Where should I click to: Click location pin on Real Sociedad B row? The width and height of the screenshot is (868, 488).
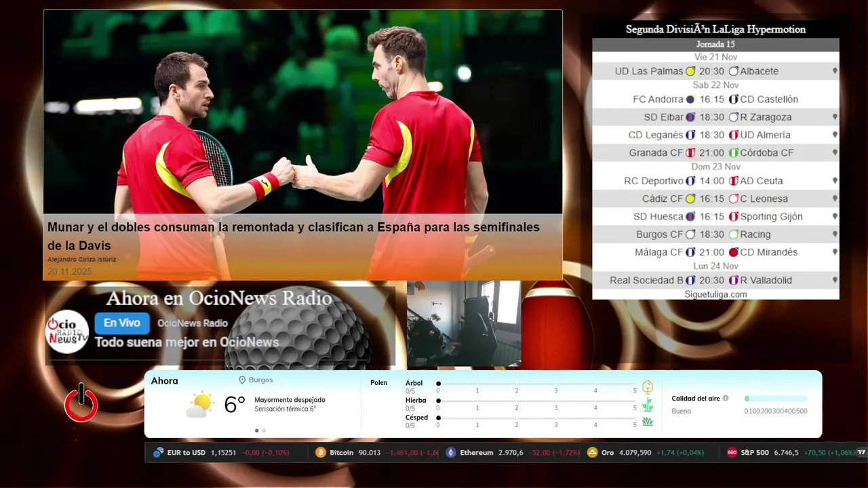pyautogui.click(x=835, y=280)
